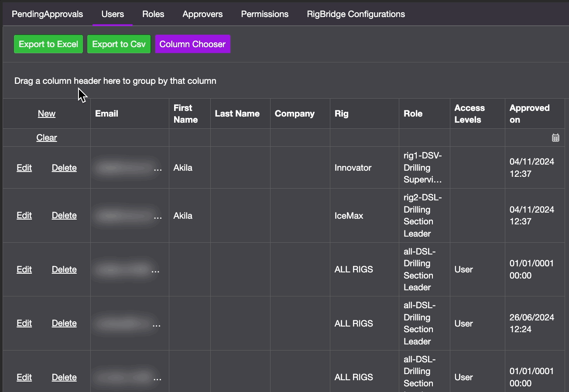Select the Permissions tab
569x392 pixels.
coord(264,14)
